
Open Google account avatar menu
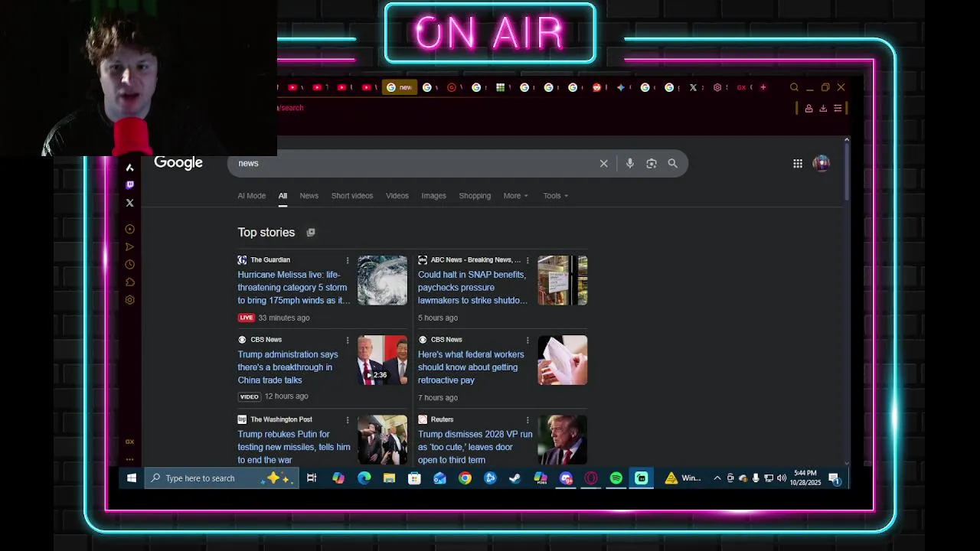pos(821,163)
